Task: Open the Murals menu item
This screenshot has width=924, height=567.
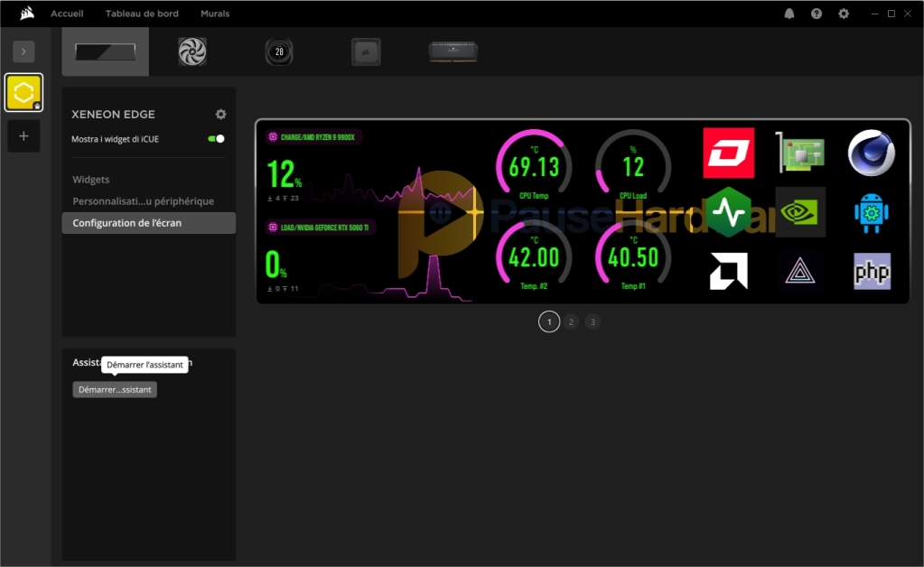Action: (x=215, y=14)
